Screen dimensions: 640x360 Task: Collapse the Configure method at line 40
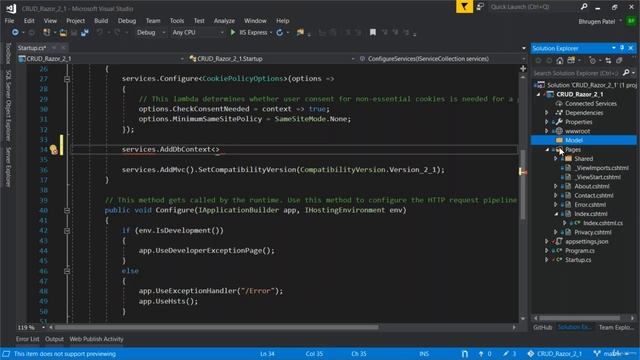pos(67,210)
